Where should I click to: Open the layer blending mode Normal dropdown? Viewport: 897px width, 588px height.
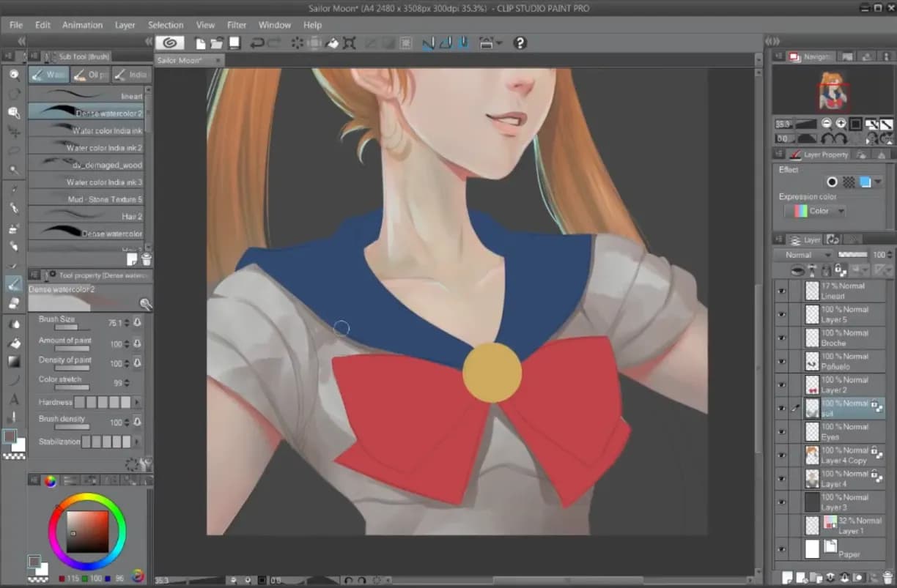point(805,255)
